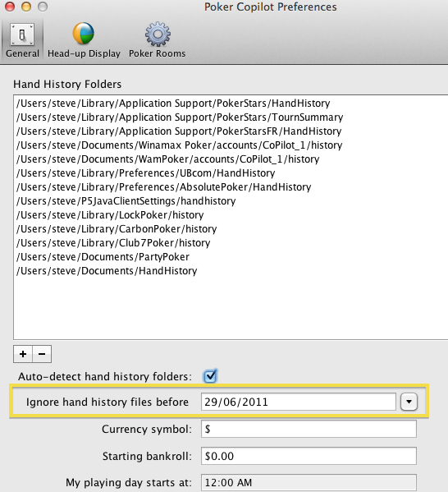Click the minus button to remove folder

(42, 354)
